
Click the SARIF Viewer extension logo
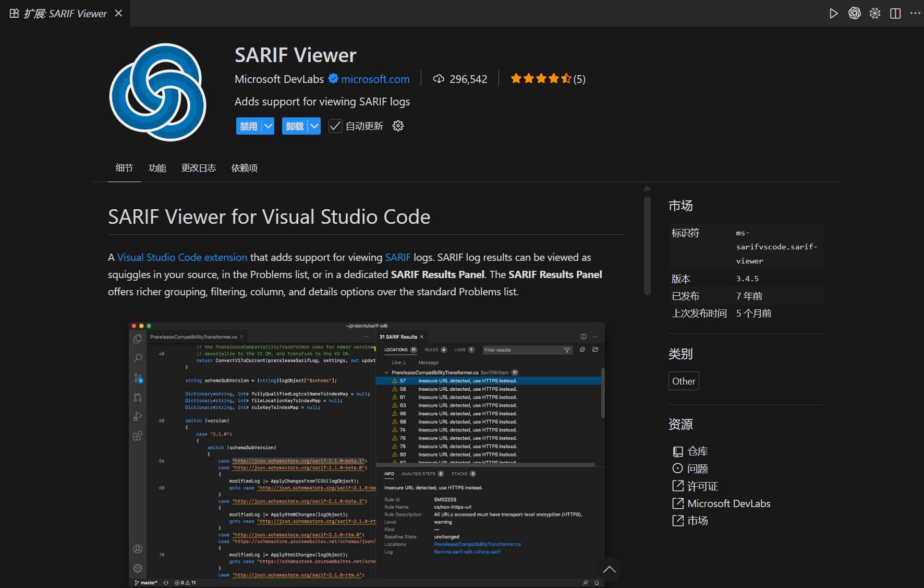158,92
